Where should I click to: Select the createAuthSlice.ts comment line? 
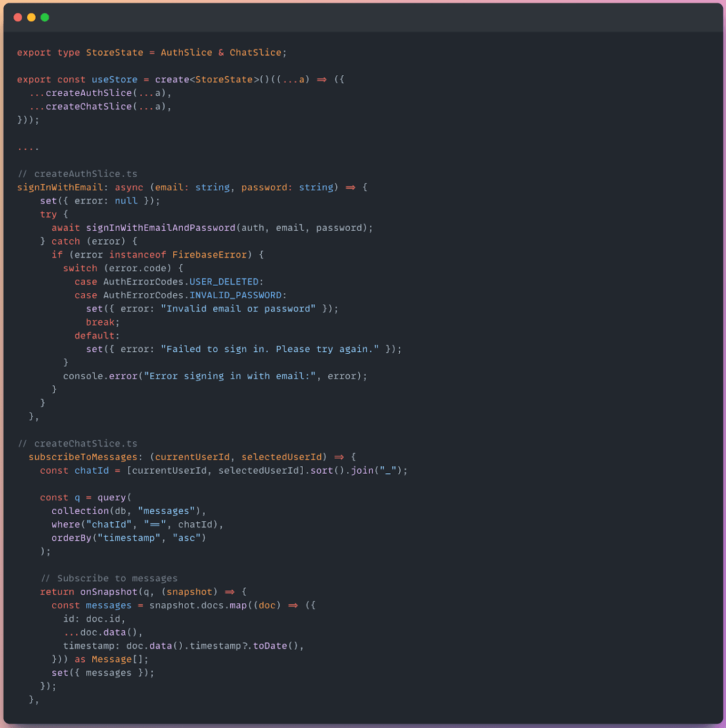(x=77, y=173)
